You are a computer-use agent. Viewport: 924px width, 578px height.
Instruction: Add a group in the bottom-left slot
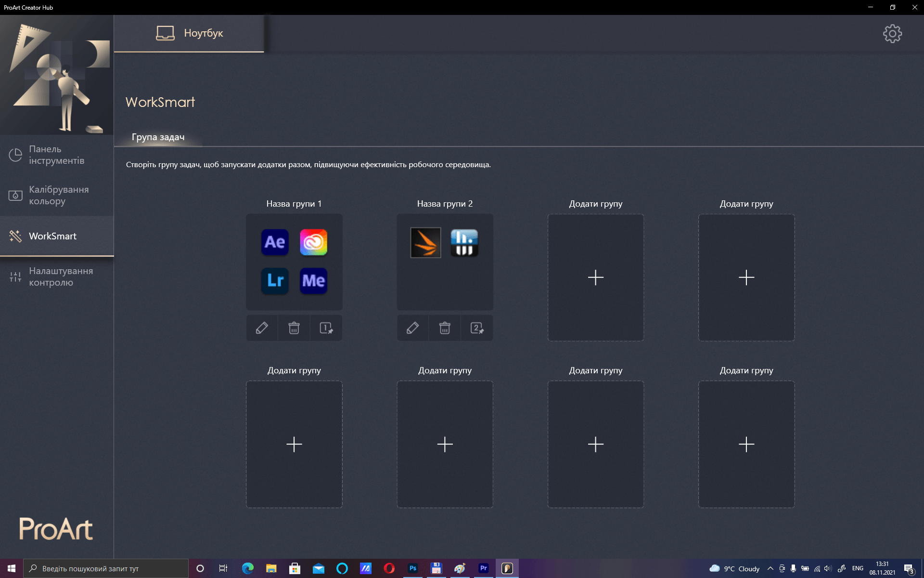click(x=294, y=444)
